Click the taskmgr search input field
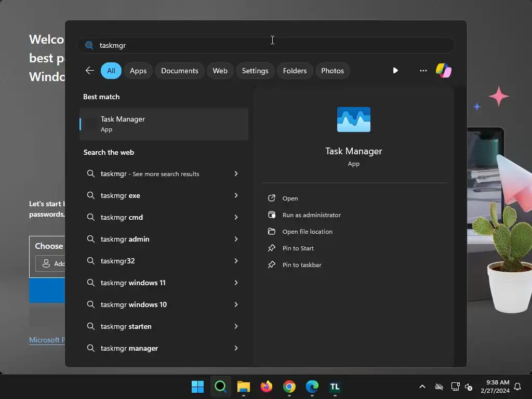This screenshot has width=532, height=399. pos(265,45)
